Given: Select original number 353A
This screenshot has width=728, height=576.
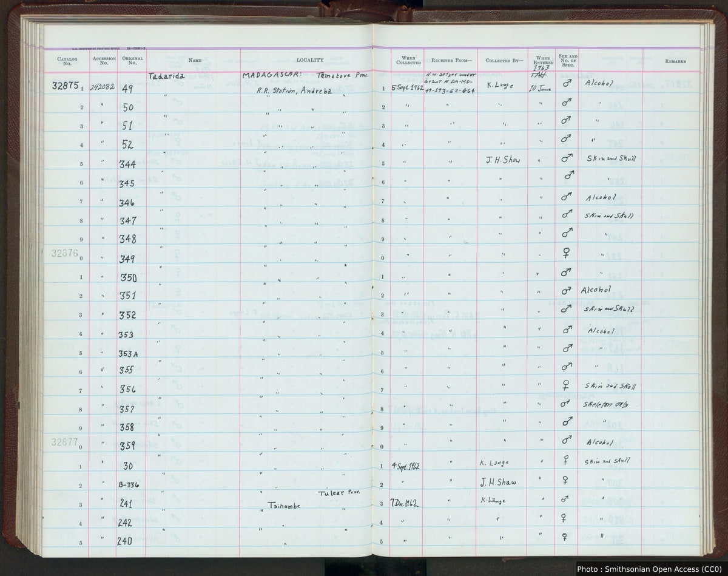Looking at the screenshot, I should 127,353.
